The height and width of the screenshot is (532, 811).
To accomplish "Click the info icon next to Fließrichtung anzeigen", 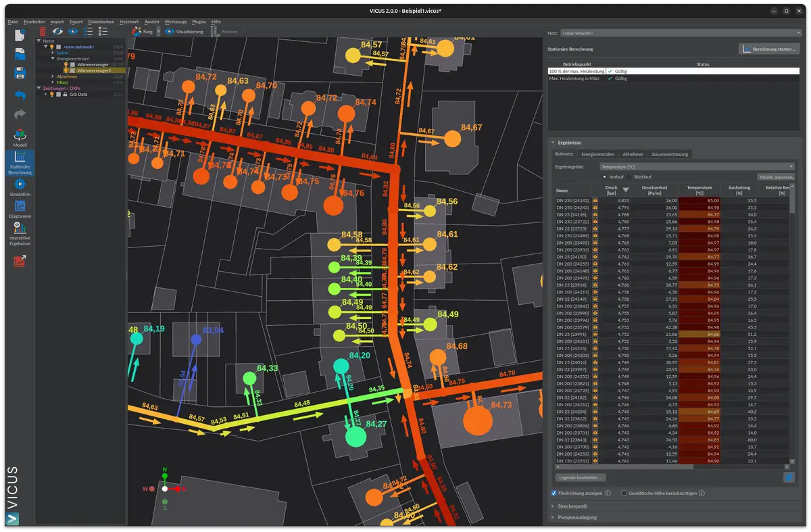I will [608, 493].
